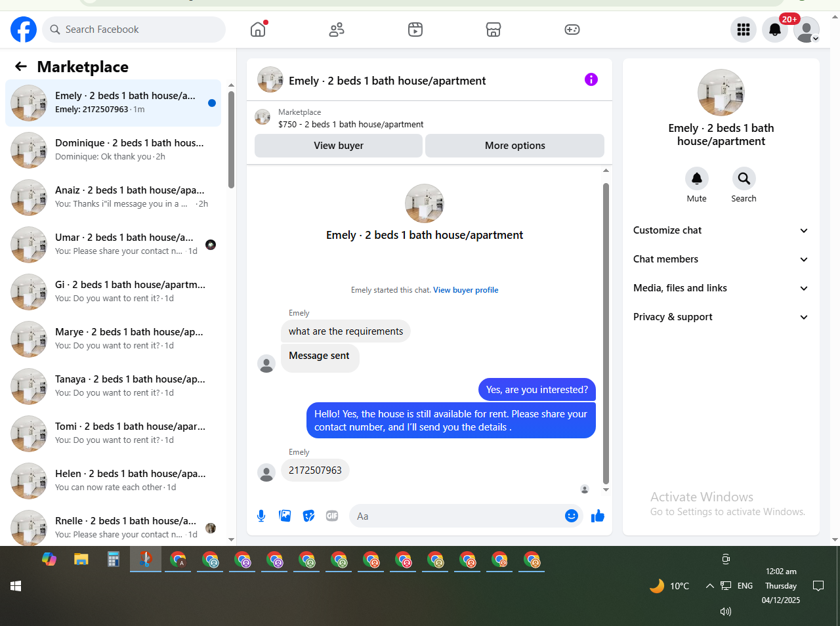840x626 pixels.
Task: Open the Marketplace storefront icon
Action: [493, 30]
